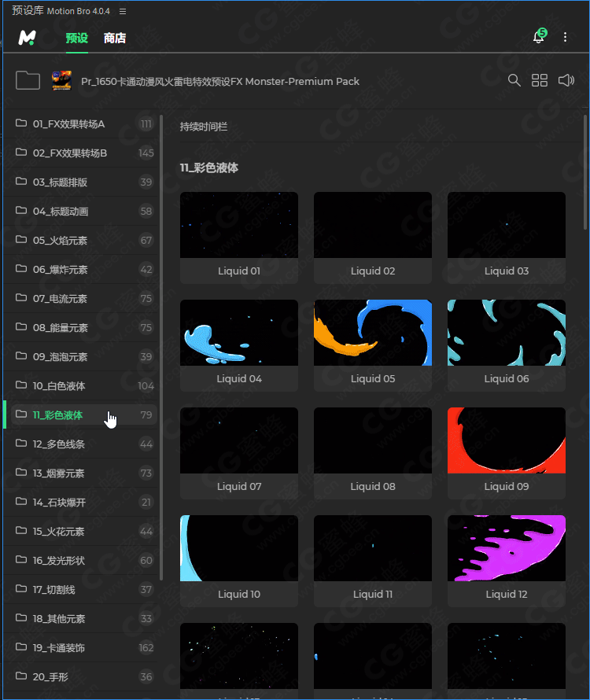Select the pack title Pr_1650 FX Monster-Premium Pack
Image resolution: width=590 pixels, height=700 pixels.
pos(219,81)
